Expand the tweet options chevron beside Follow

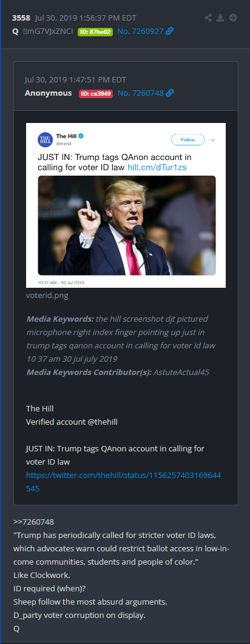coord(212,140)
